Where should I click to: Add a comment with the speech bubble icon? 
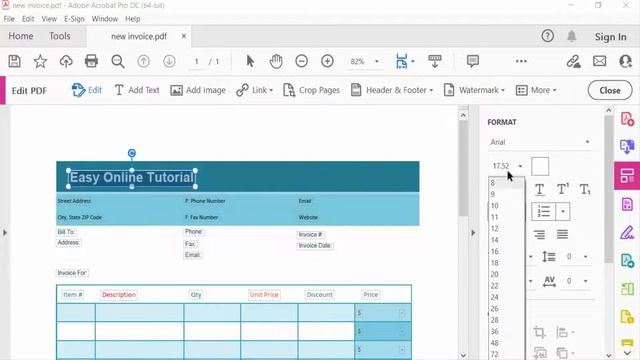472,61
